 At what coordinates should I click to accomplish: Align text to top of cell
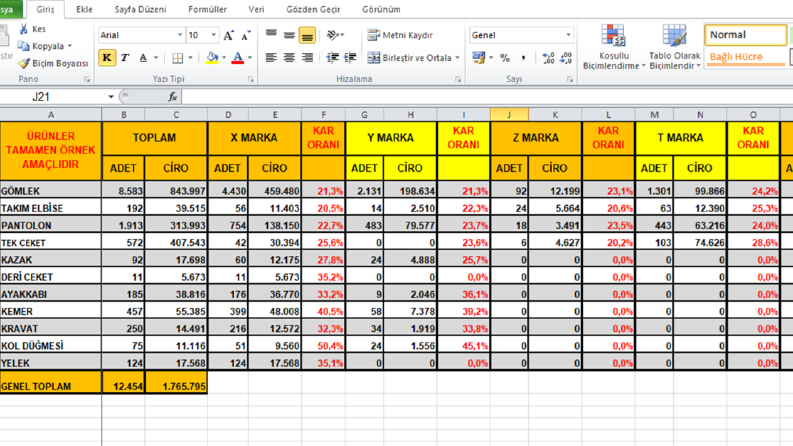coord(271,35)
